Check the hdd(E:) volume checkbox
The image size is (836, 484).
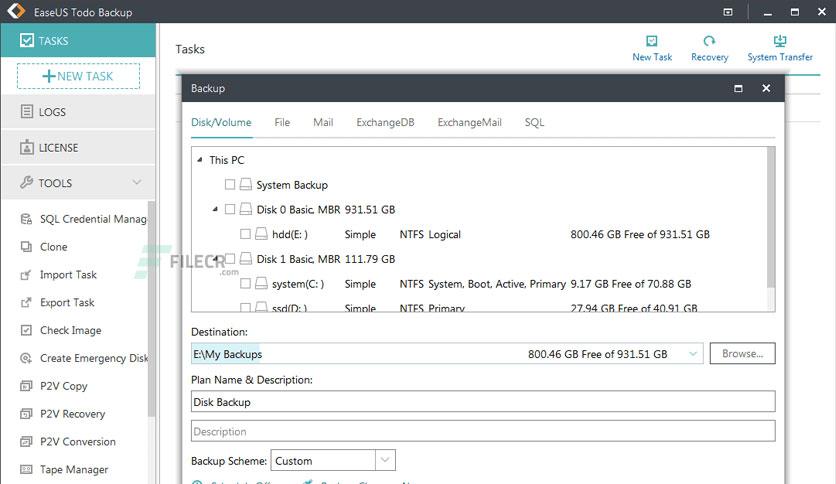pos(245,233)
